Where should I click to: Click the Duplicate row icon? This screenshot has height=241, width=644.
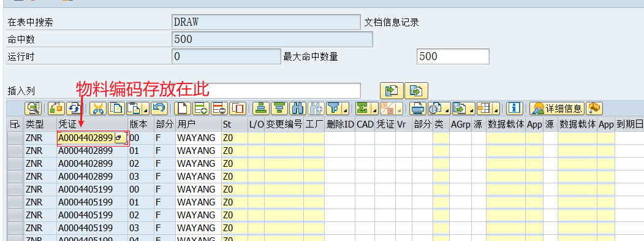237,109
